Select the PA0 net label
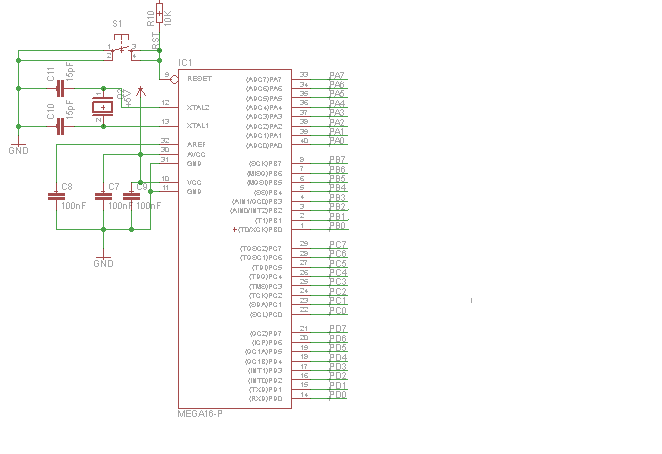662x454 pixels. [x=337, y=141]
